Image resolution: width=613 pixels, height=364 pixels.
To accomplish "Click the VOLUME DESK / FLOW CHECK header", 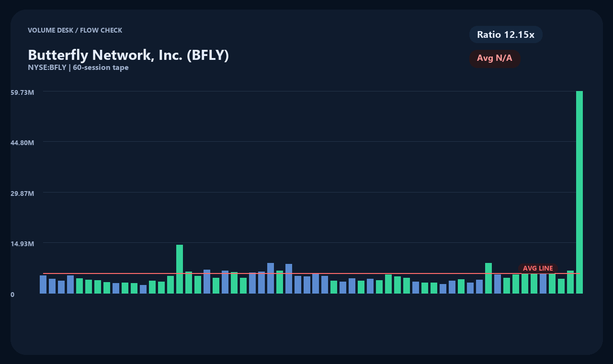I will tap(75, 30).
